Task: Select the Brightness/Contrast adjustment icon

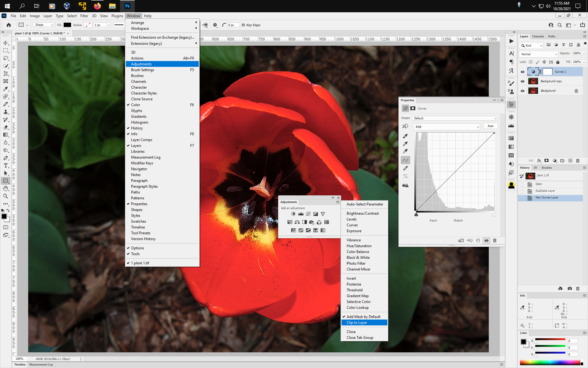Action: (293, 214)
